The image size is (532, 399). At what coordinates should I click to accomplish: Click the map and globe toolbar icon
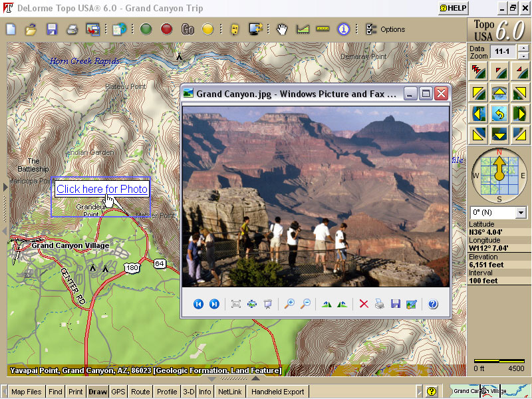pos(120,29)
